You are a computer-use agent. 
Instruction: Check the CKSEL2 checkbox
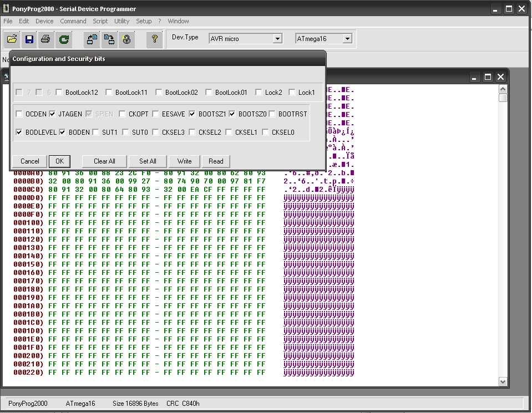pos(192,132)
